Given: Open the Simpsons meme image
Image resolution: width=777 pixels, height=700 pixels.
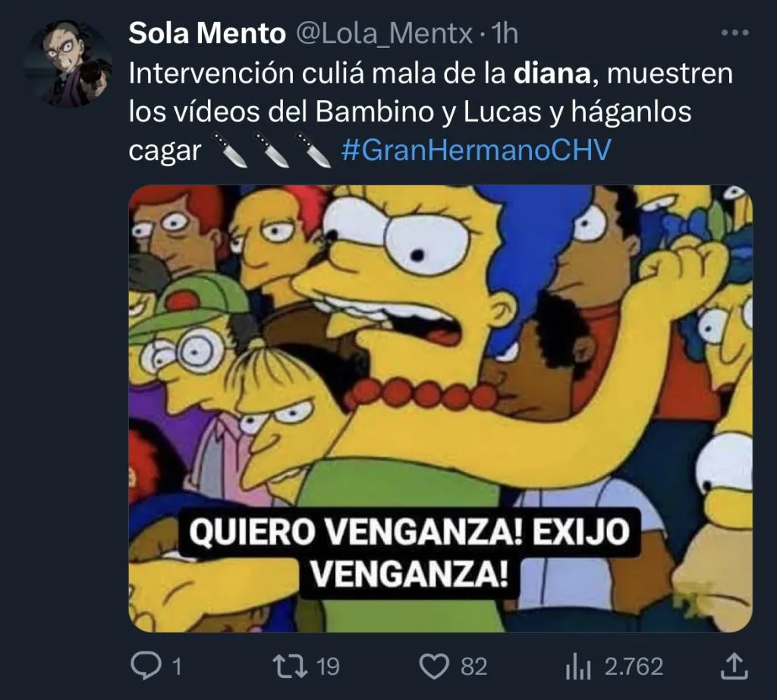Looking at the screenshot, I should coord(441,408).
